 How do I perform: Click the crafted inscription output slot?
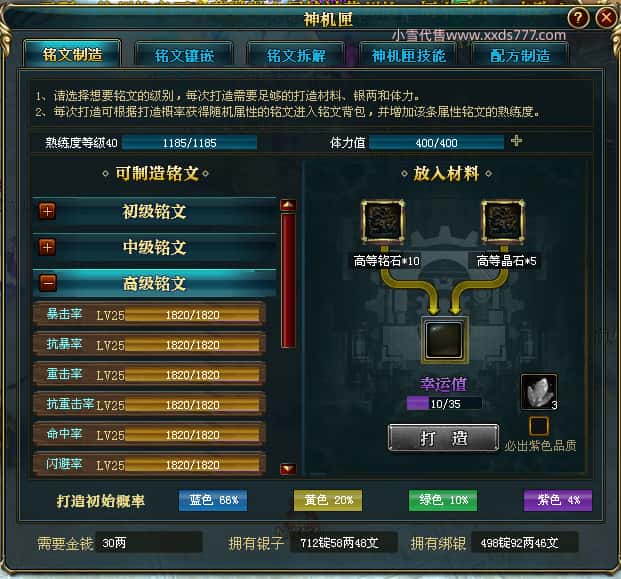click(444, 340)
